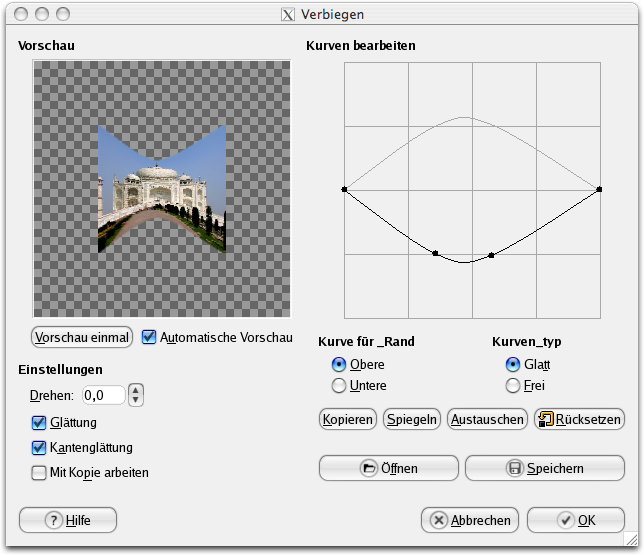This screenshot has height=555, width=644.
Task: Click the left endpoint of the curve
Action: (344, 189)
